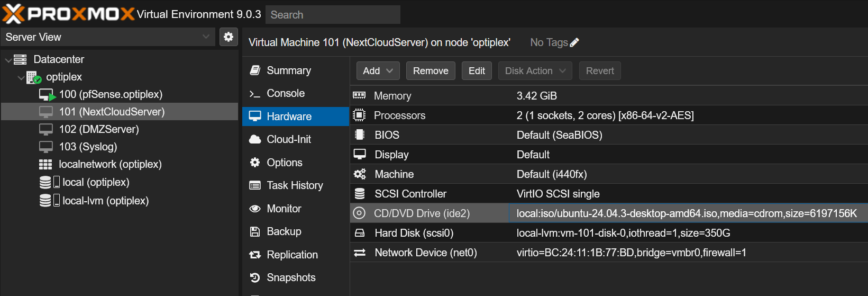
Task: Click the Summary book icon
Action: [x=255, y=70]
